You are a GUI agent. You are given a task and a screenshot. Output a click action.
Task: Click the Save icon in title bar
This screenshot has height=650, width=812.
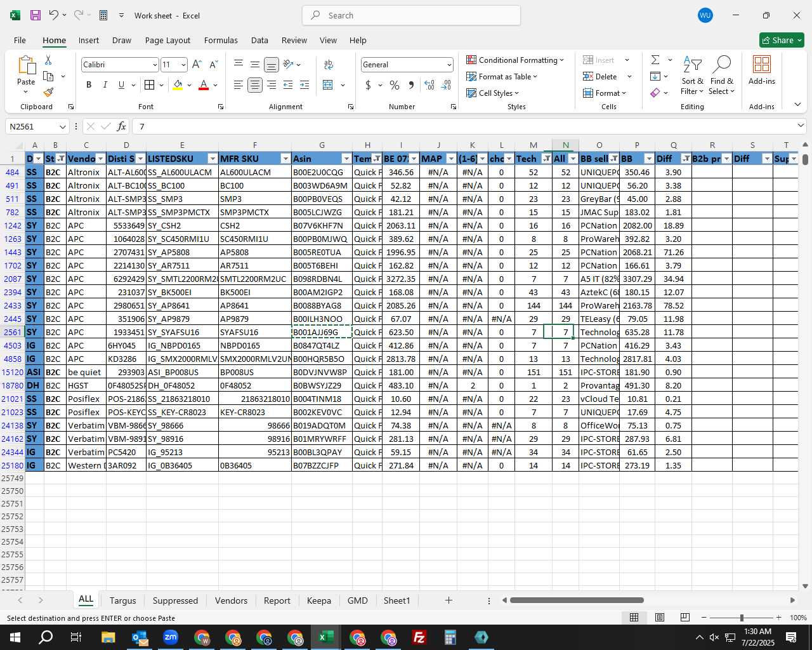(x=36, y=15)
